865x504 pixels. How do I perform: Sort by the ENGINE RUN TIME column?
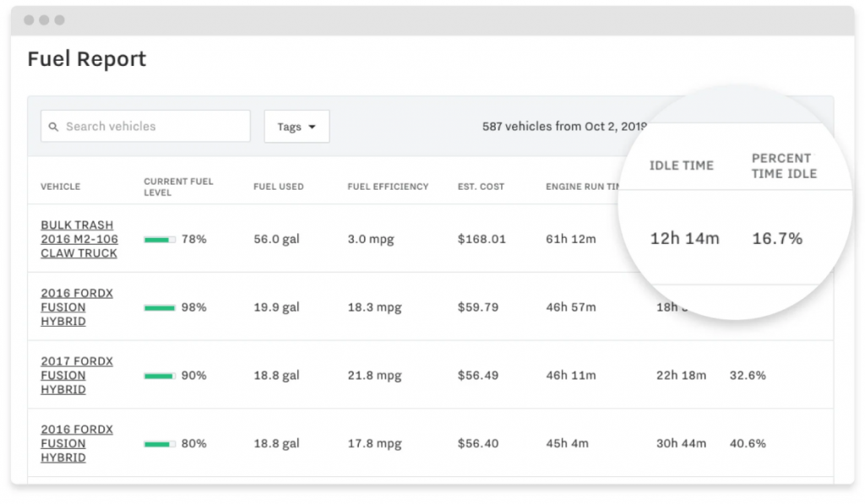tap(583, 187)
